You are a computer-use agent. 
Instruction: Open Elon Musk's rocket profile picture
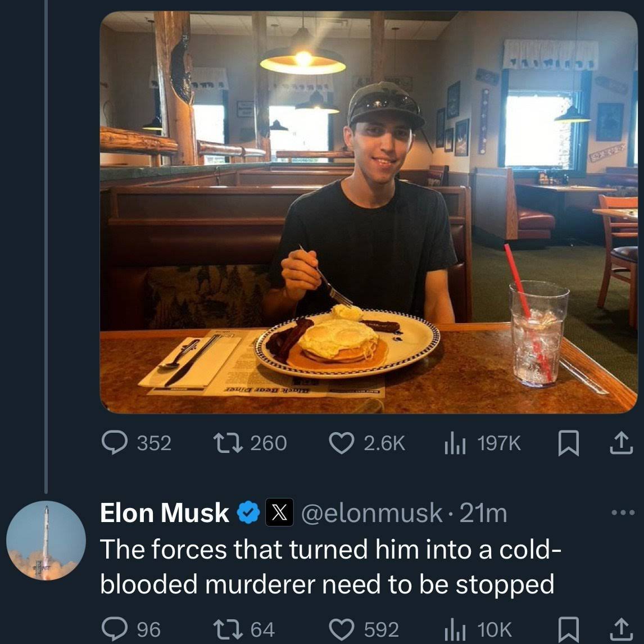coord(46,541)
